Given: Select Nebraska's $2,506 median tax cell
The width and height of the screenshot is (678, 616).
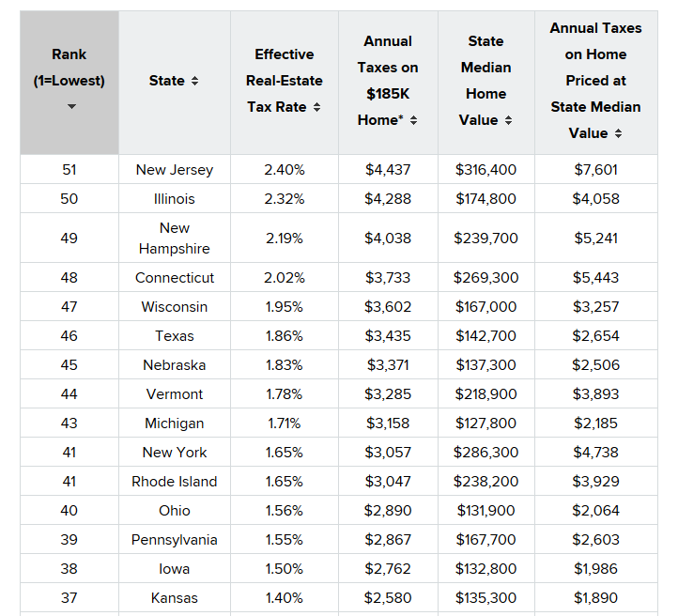Looking at the screenshot, I should (595, 365).
